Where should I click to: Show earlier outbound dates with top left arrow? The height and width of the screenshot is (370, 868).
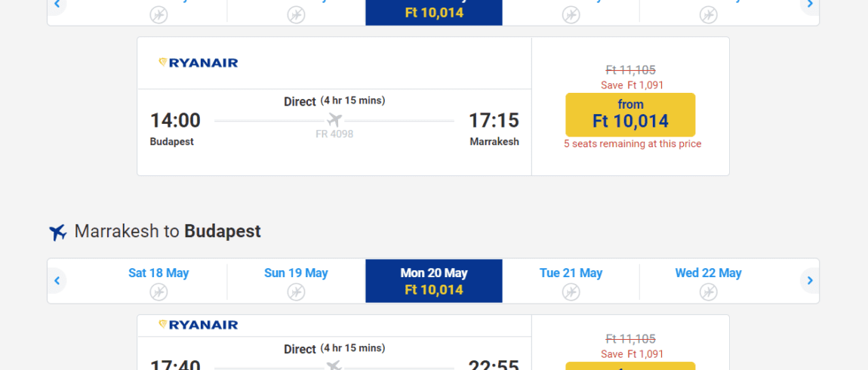pos(57,5)
